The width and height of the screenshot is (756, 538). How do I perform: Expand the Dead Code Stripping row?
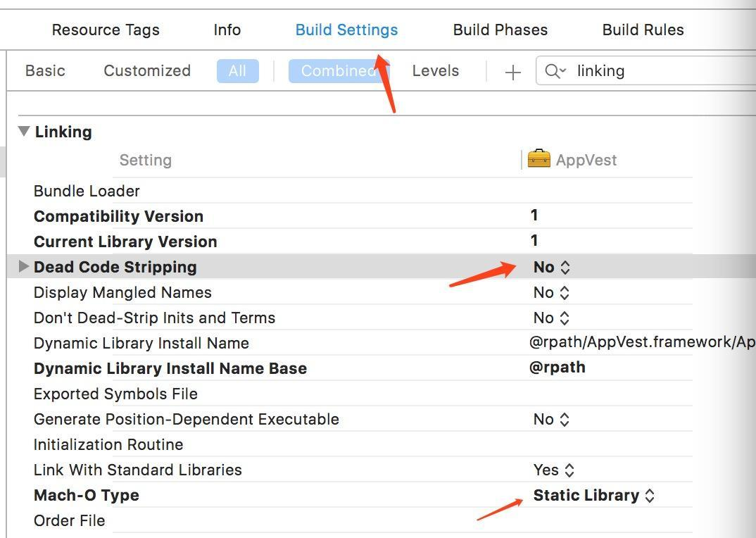[23, 266]
